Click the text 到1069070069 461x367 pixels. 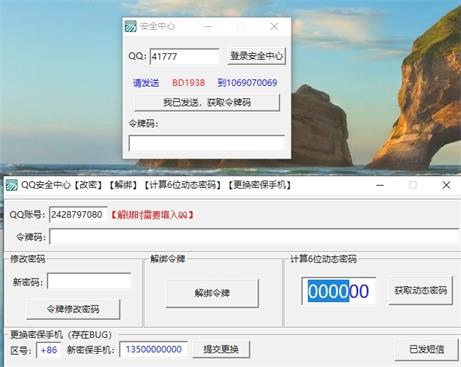247,83
